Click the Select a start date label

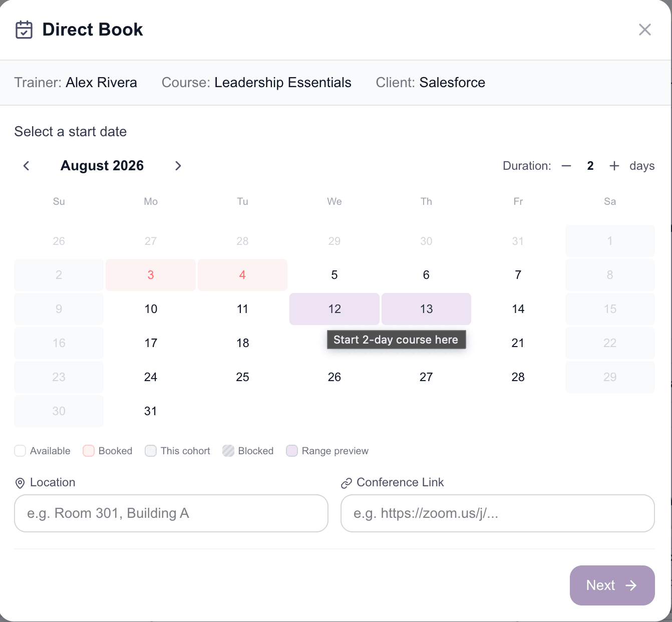(x=71, y=132)
